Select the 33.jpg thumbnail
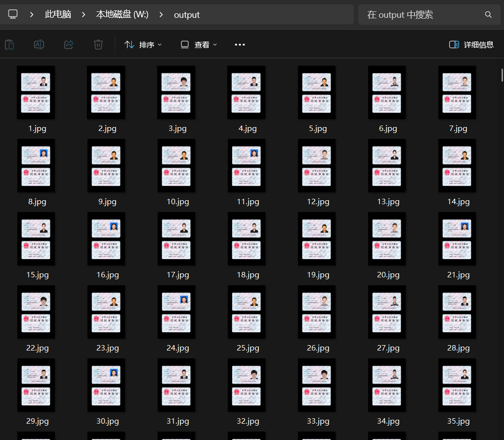 (x=317, y=385)
